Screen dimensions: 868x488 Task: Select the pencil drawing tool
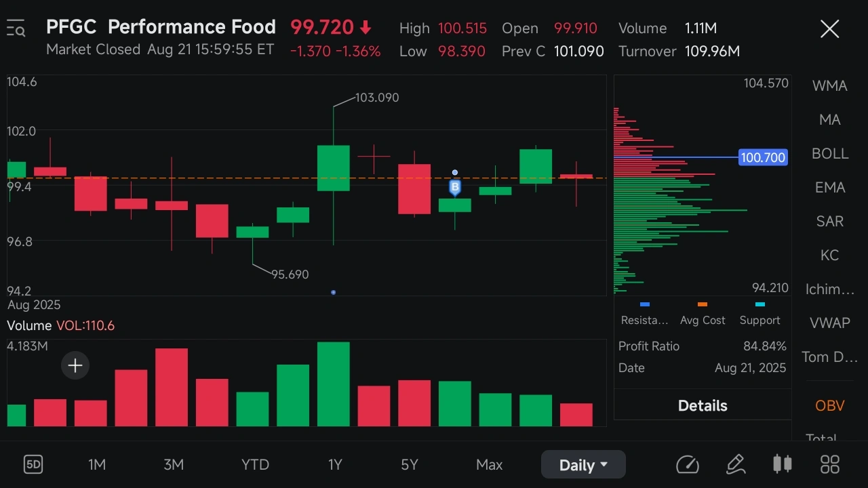point(736,464)
